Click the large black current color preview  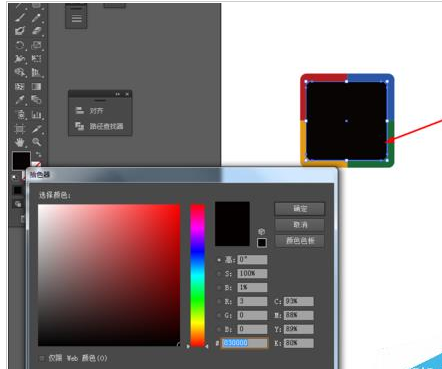tap(232, 224)
